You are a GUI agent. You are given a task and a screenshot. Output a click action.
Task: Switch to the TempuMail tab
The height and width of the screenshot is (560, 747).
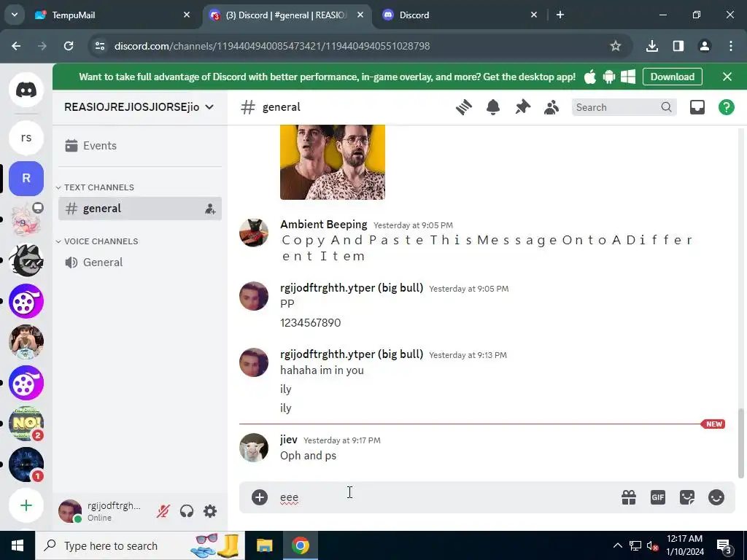click(x=113, y=15)
